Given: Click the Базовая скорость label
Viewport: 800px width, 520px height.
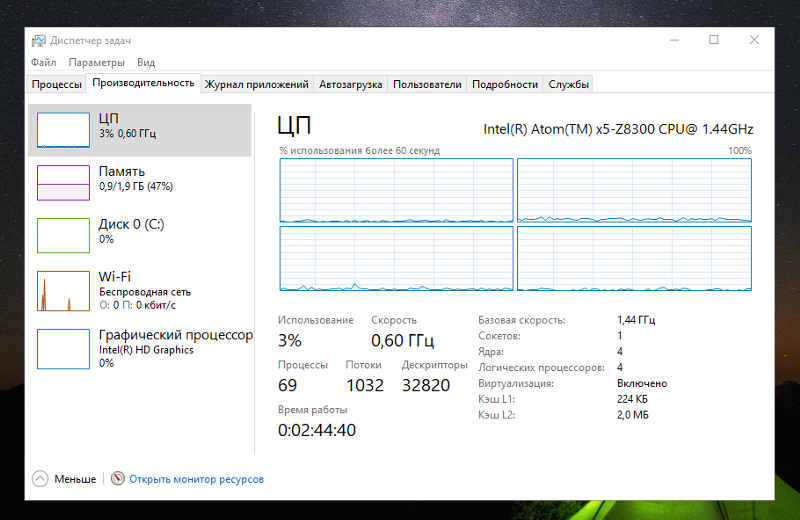Looking at the screenshot, I should (521, 320).
